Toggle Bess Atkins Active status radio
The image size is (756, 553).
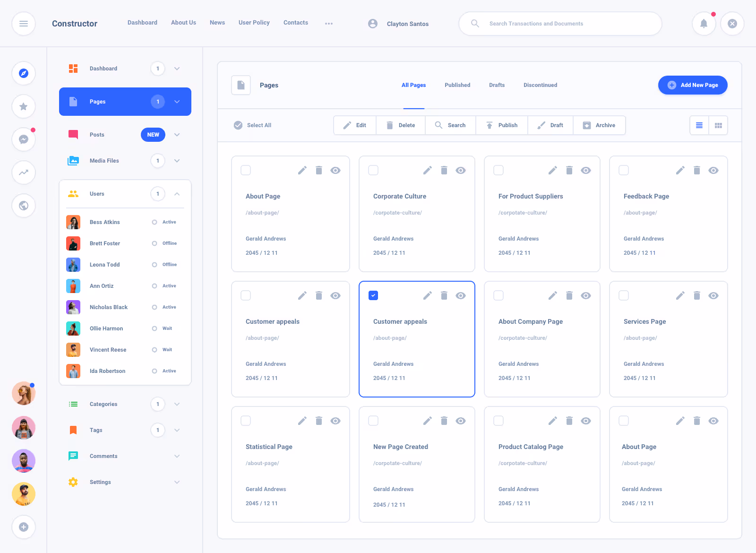click(x=155, y=222)
